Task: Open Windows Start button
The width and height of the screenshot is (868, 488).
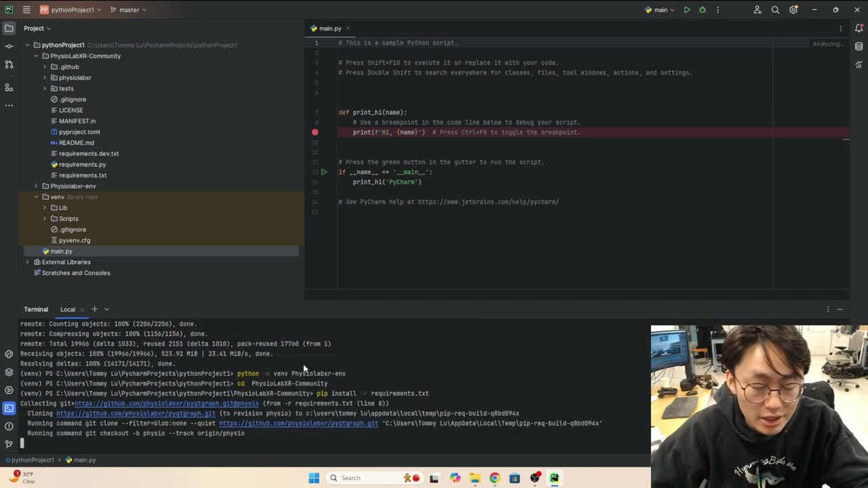Action: tap(314, 478)
